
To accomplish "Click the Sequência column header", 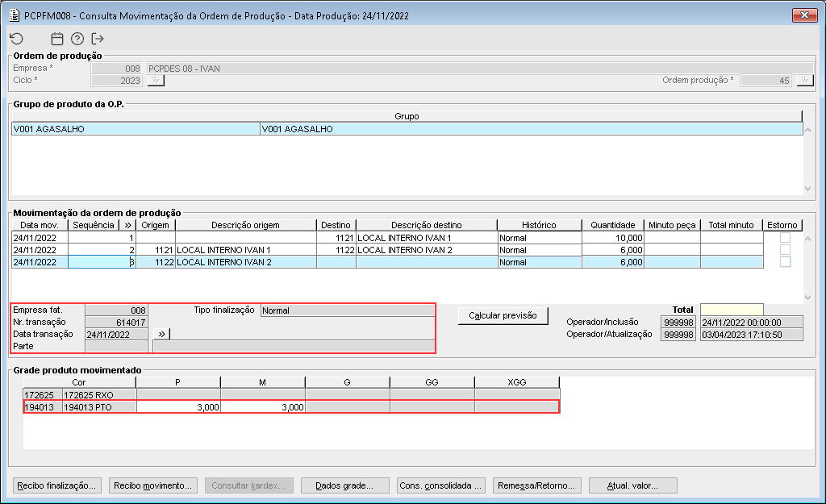I will point(94,225).
